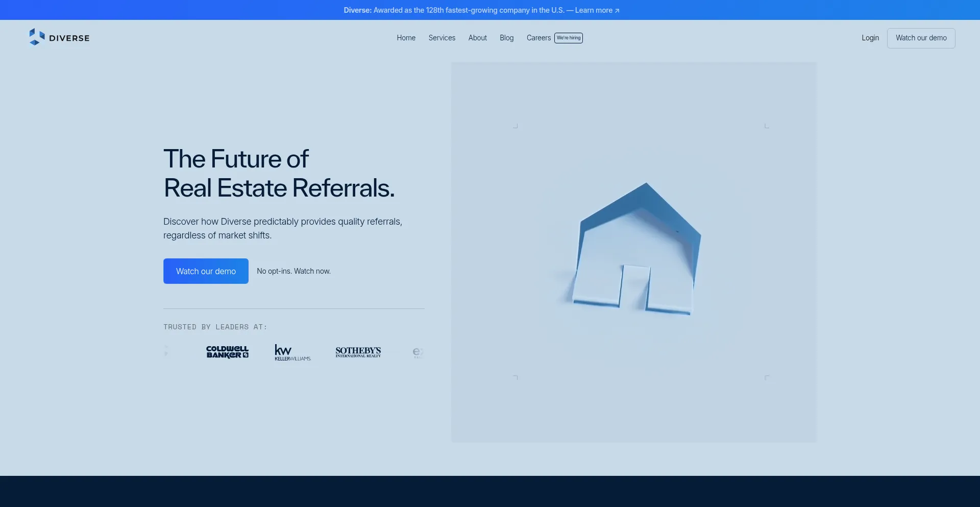The height and width of the screenshot is (507, 980).
Task: Click the arrow icon next to Learn more
Action: 617,10
